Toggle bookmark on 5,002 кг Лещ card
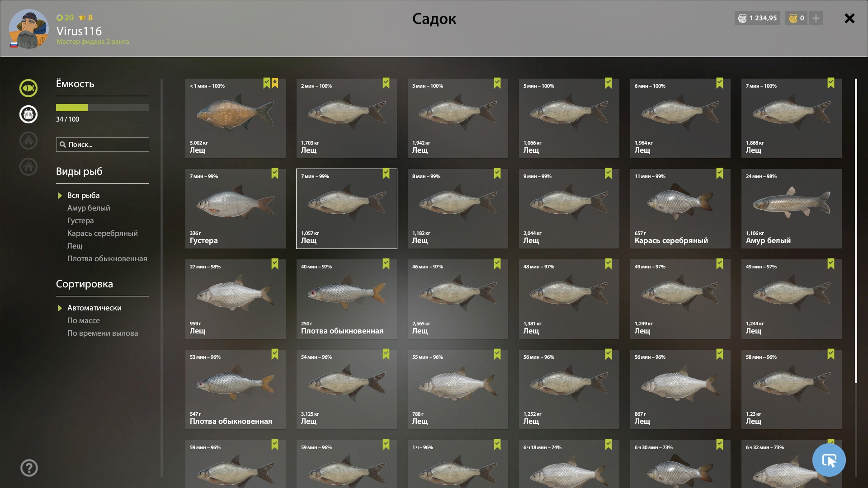This screenshot has width=868, height=488. click(x=267, y=83)
